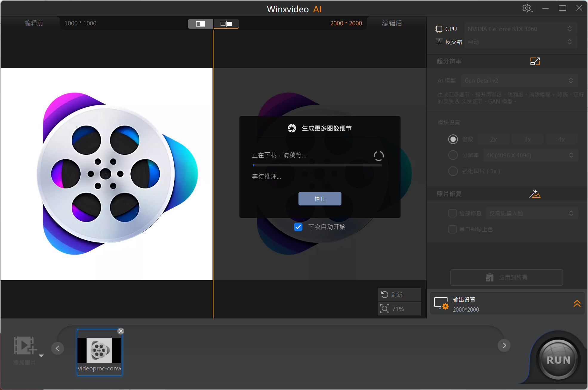The height and width of the screenshot is (390, 588).
Task: Select the 4K resolution radio button
Action: 453,155
